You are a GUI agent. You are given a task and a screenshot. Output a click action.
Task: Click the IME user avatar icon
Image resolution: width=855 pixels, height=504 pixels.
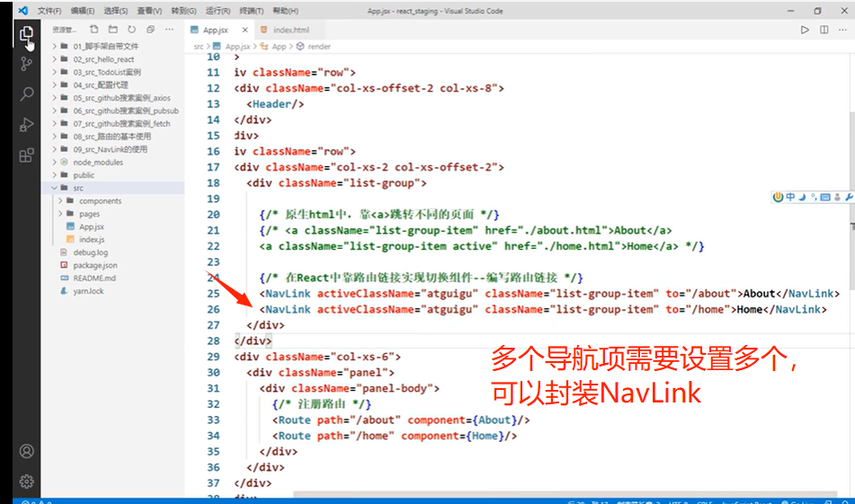tap(837, 198)
